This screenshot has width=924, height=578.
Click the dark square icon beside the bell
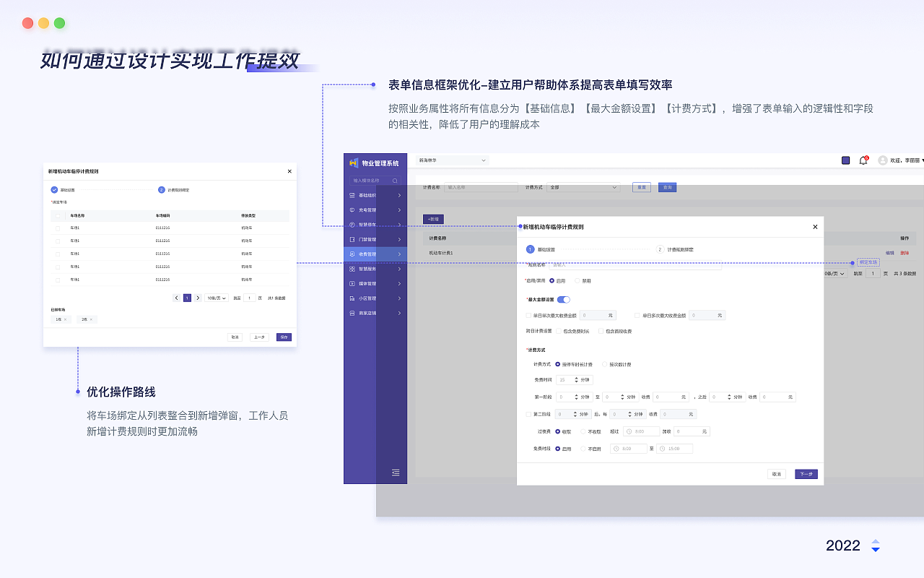846,160
